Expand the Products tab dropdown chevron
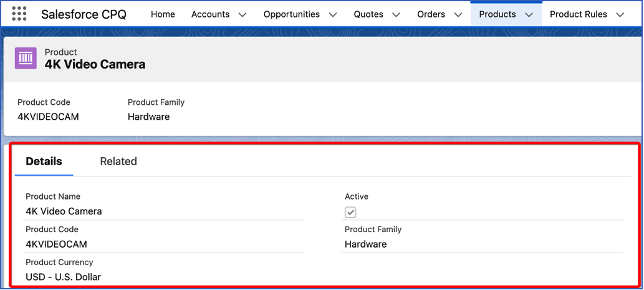Viewport: 644px width, 290px height. click(529, 14)
